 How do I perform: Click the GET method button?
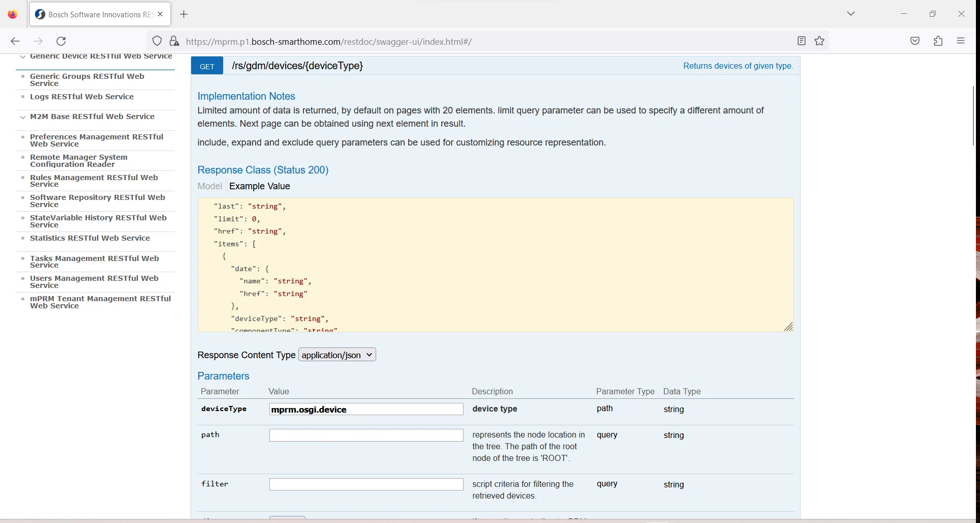pos(207,66)
